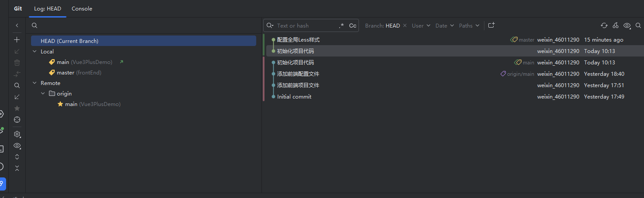Click the origin/main label in the log
Viewport: 644px width, 198px height.
517,74
